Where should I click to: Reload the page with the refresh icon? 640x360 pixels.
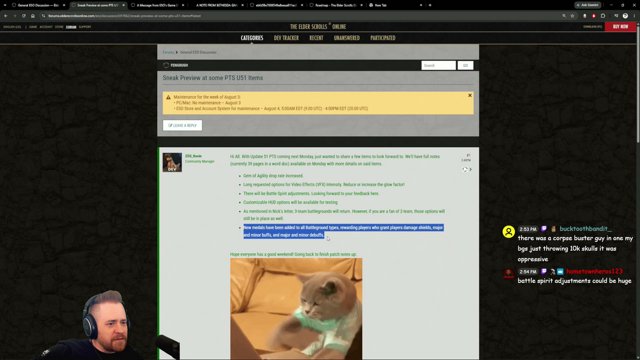[24, 16]
